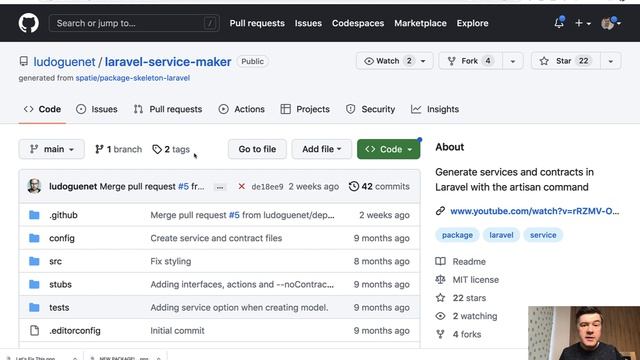Expand commit message ellipsis button
The height and width of the screenshot is (360, 640).
tap(220, 187)
